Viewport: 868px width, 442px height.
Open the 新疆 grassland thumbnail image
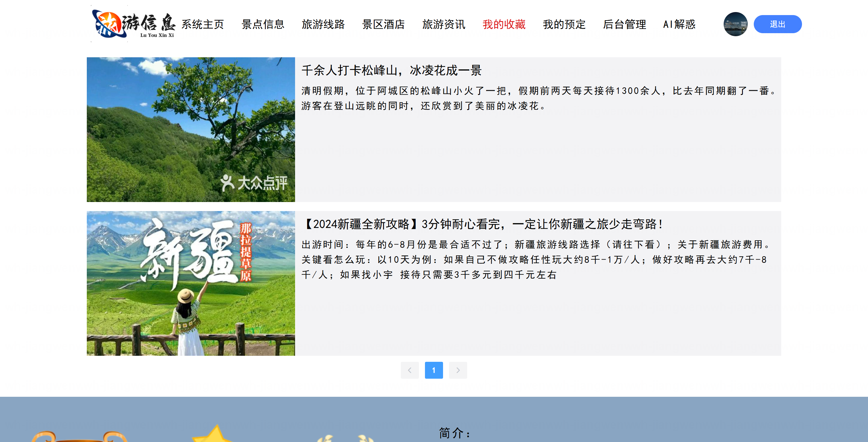coord(191,283)
